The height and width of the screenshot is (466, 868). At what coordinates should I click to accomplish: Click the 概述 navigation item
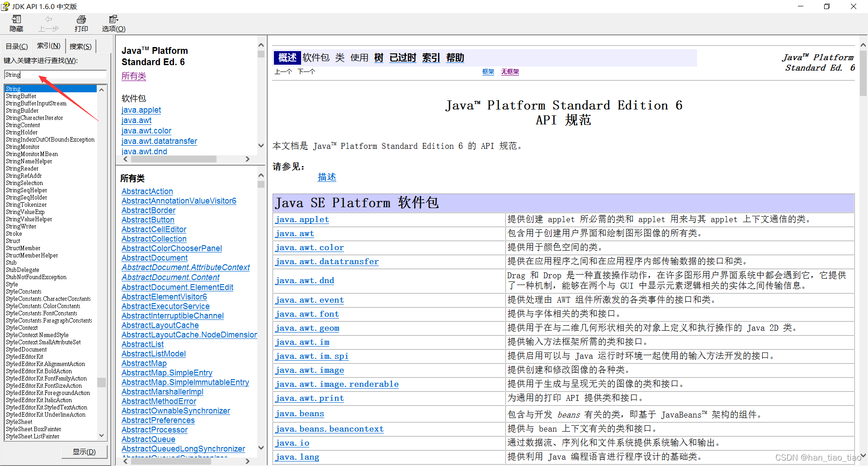(288, 57)
